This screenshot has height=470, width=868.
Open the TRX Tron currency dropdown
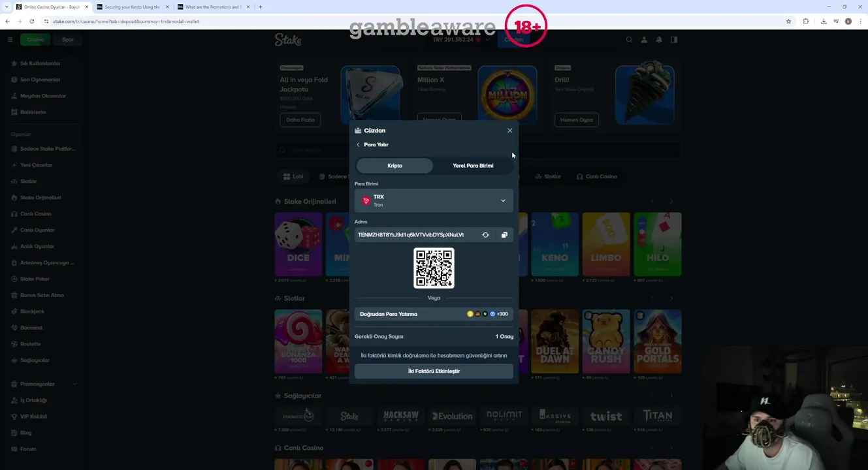[x=434, y=200]
